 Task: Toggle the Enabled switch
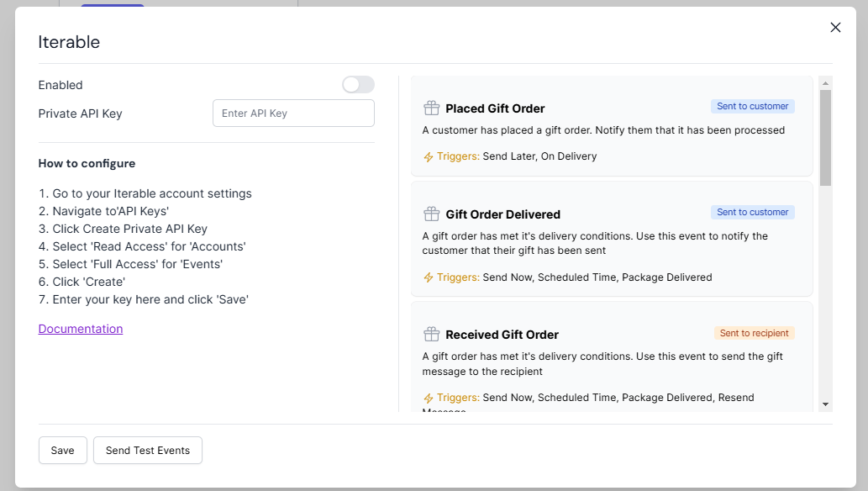(x=358, y=85)
